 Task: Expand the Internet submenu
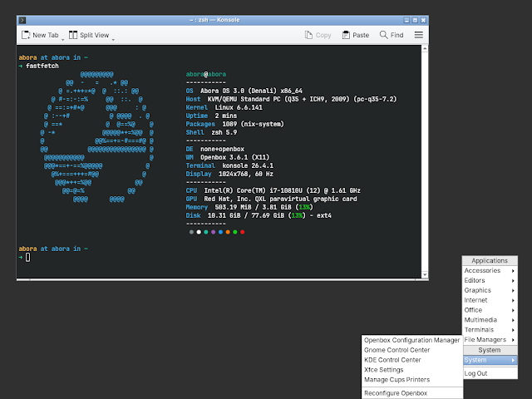pyautogui.click(x=490, y=300)
